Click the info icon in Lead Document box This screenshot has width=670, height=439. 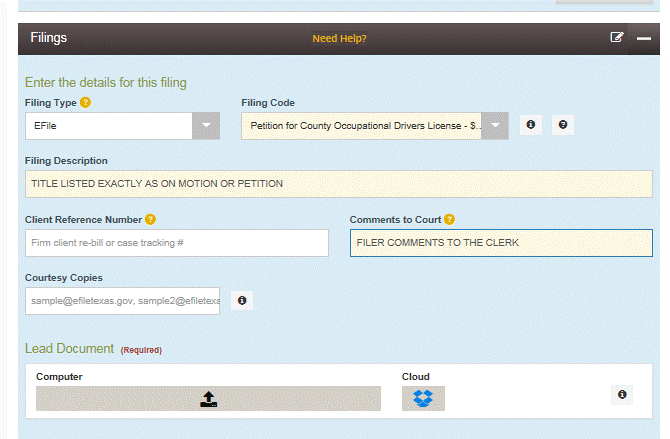622,395
